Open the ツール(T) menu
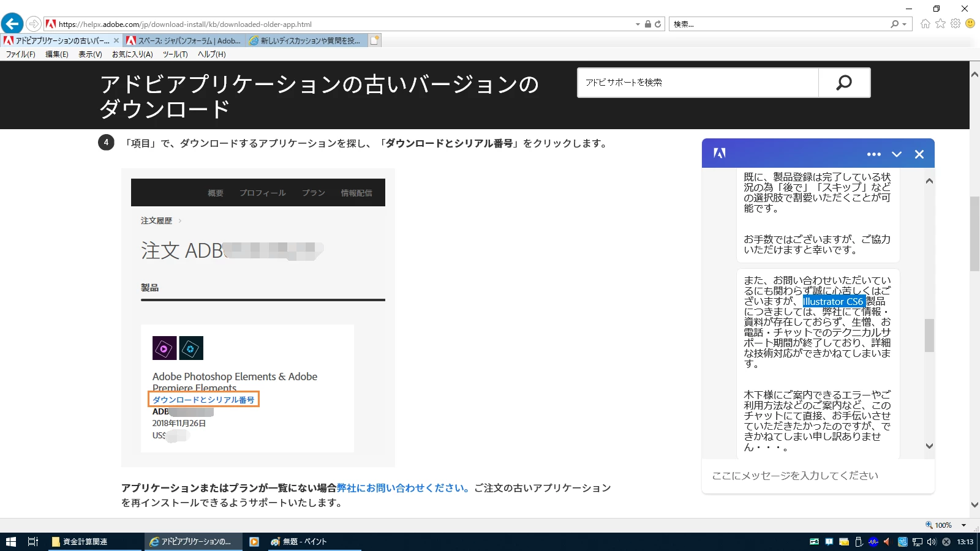 pyautogui.click(x=175, y=54)
